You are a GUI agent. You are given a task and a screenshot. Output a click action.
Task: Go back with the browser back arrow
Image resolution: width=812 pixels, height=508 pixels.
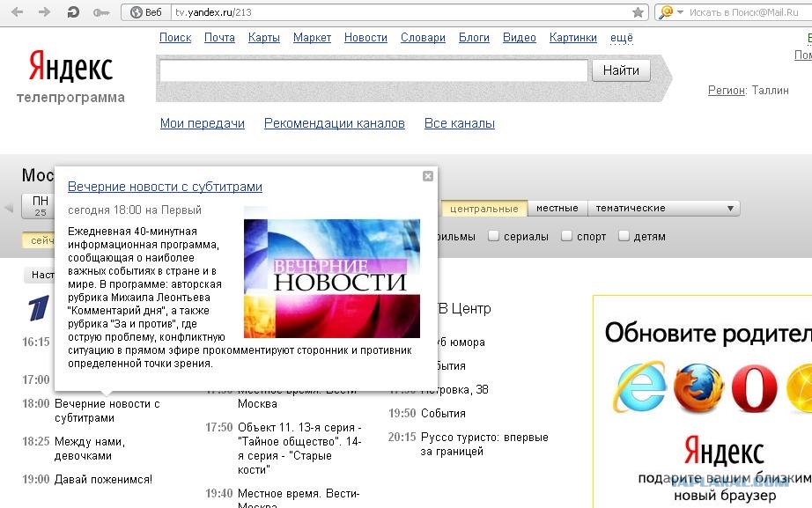point(17,12)
